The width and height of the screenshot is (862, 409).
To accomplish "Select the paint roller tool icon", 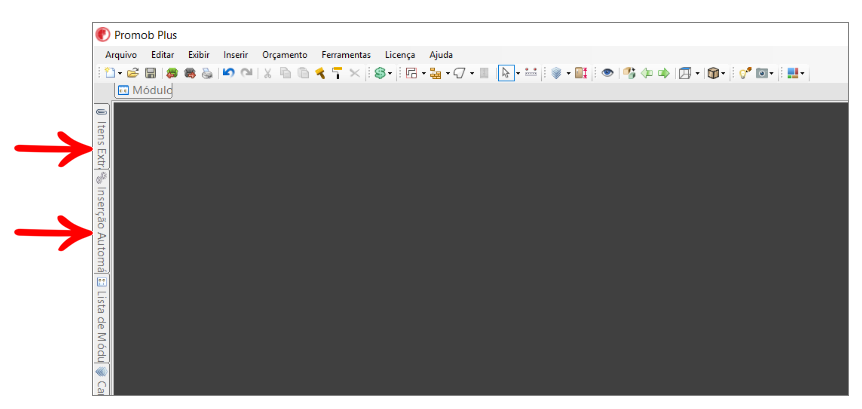I will (x=338, y=73).
